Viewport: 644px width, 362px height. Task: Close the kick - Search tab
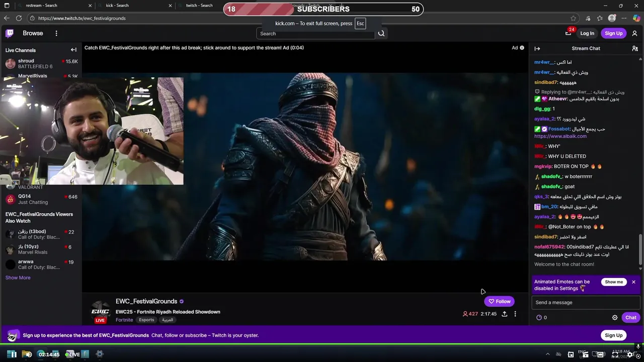[x=170, y=6]
